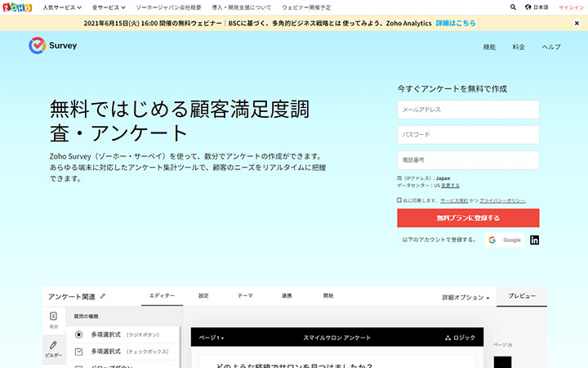Select the 日本語 language option
Viewport: 588px width, 368px height.
541,7
